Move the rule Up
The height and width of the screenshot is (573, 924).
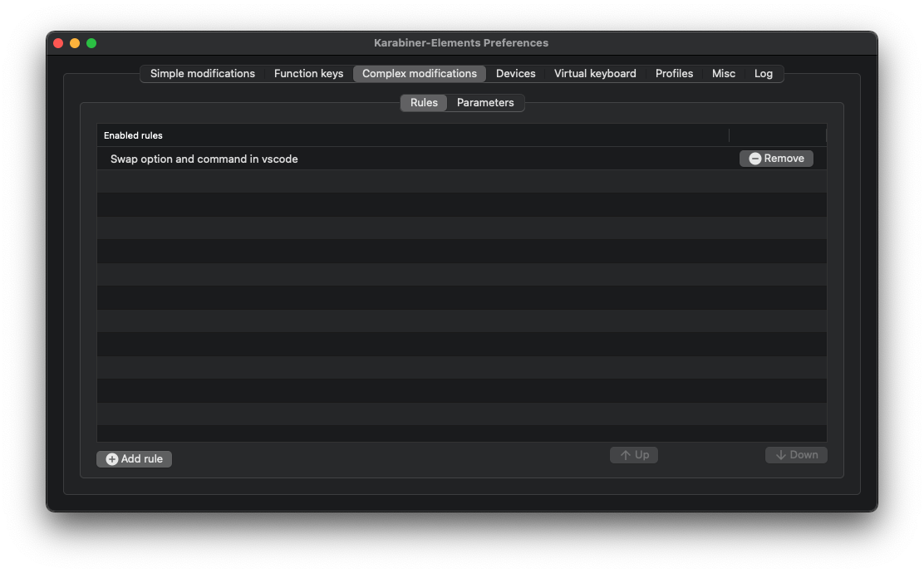(633, 454)
